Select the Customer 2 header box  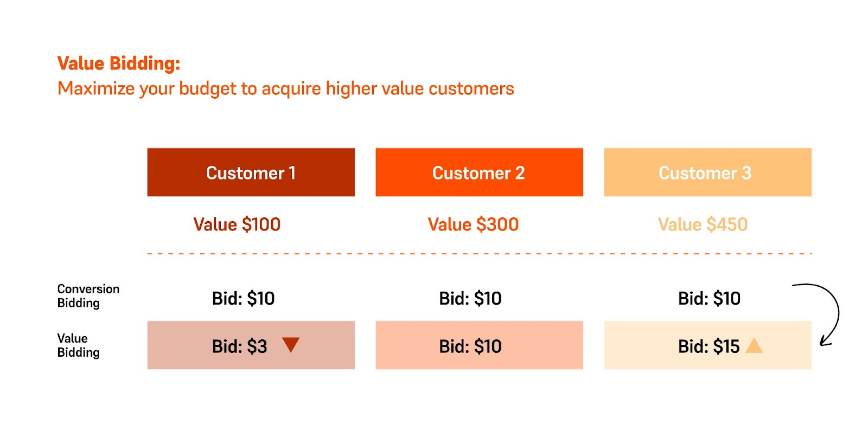[479, 172]
